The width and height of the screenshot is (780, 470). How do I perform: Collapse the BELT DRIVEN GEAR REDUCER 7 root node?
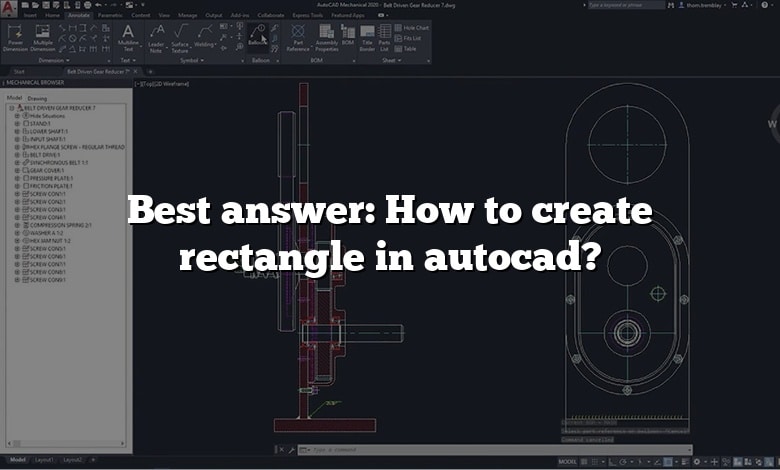pos(9,107)
